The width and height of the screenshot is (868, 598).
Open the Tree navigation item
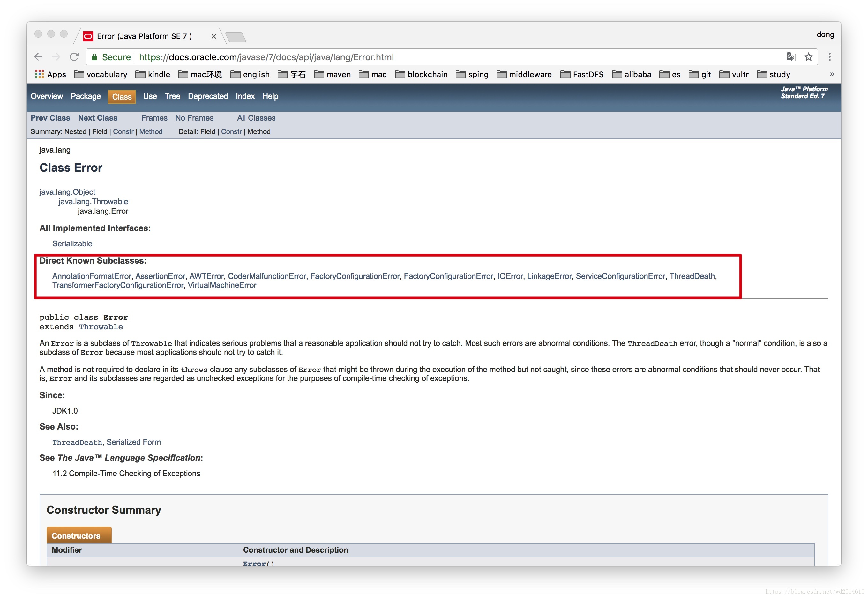[x=172, y=96]
